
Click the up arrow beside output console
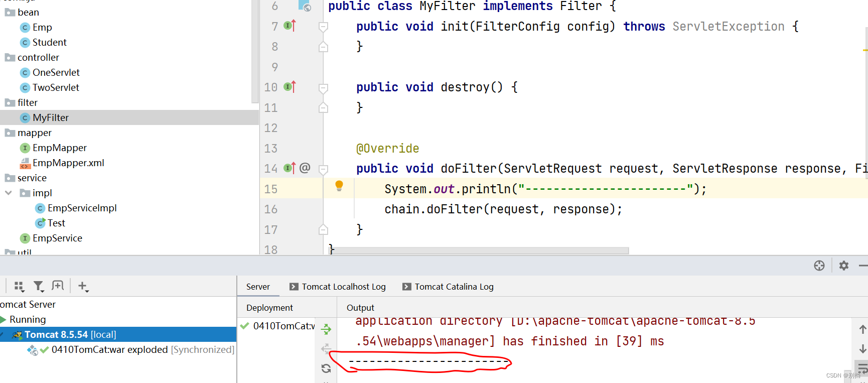point(862,329)
